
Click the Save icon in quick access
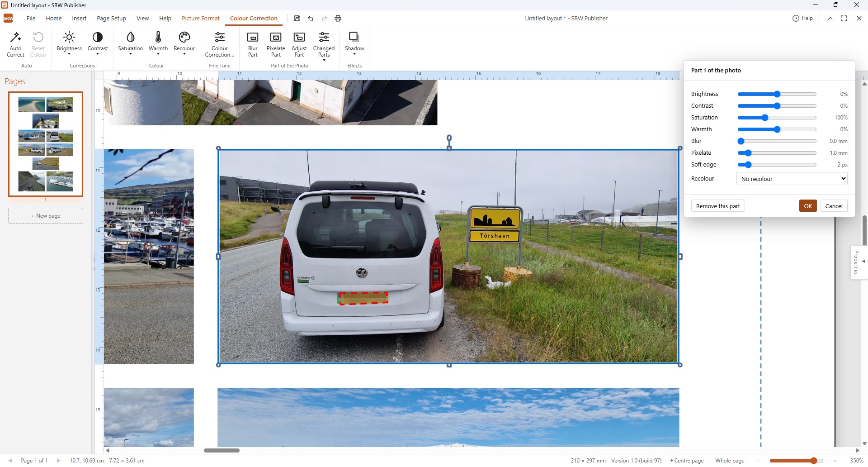pos(297,19)
